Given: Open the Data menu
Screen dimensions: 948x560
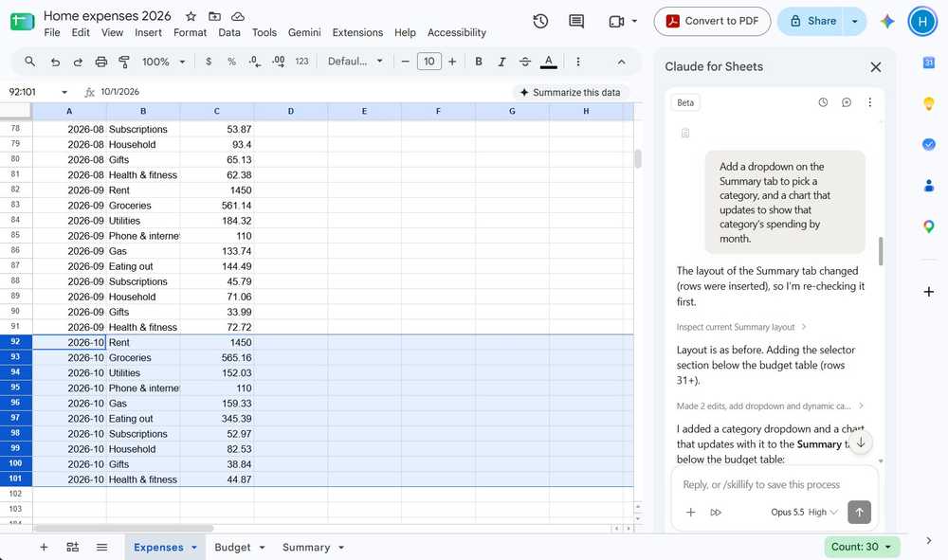Looking at the screenshot, I should click(x=229, y=32).
